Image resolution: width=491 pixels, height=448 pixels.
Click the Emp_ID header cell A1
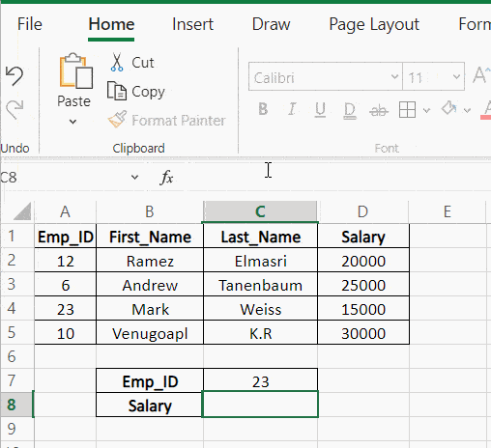click(x=66, y=237)
